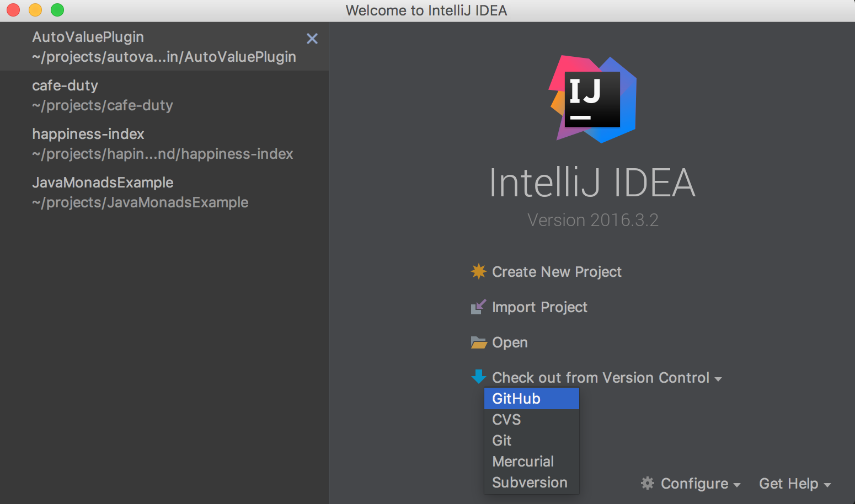Click the yellow minimize window button
The image size is (855, 504).
point(35,10)
